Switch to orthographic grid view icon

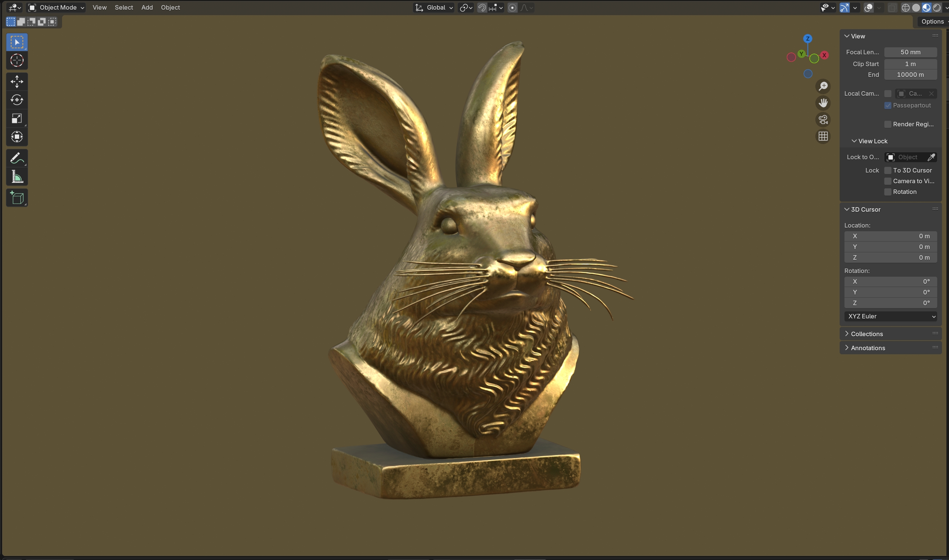click(x=823, y=136)
